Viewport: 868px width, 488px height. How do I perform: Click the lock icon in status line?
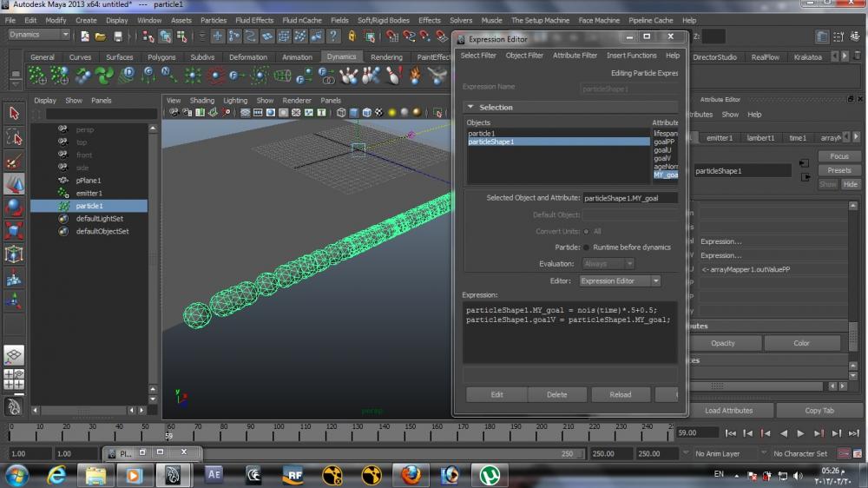352,36
